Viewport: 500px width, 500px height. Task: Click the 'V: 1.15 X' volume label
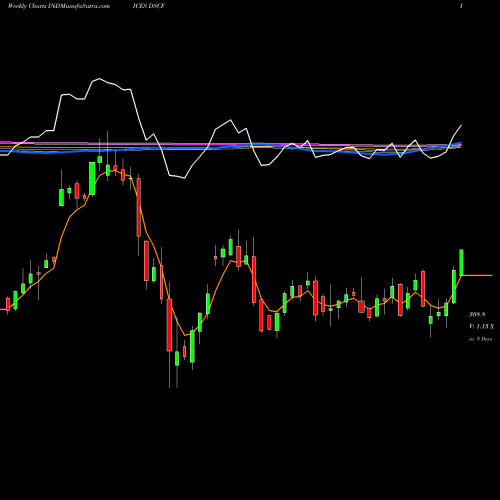481,326
